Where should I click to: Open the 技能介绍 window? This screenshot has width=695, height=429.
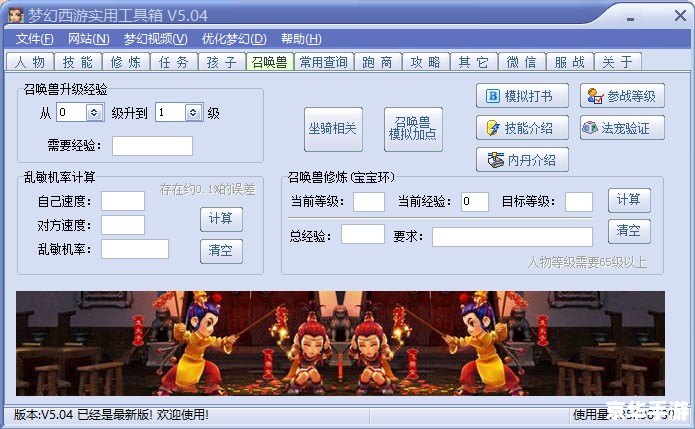pos(522,128)
